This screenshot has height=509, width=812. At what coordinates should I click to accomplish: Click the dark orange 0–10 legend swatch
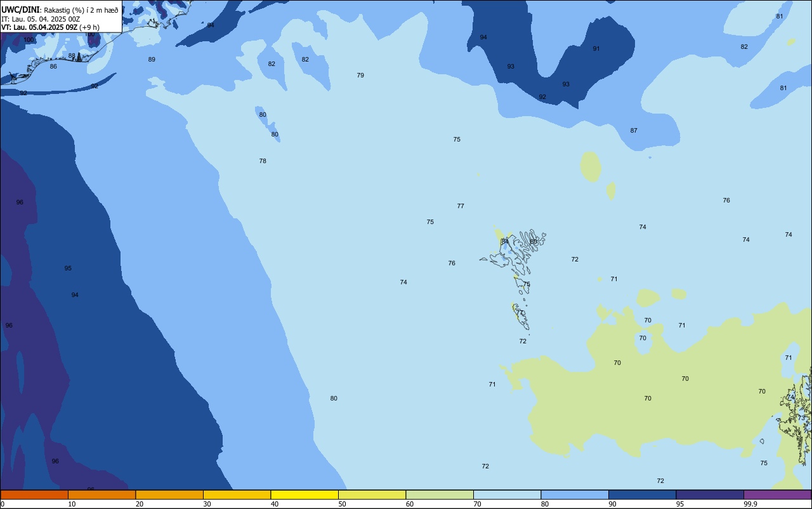34,494
